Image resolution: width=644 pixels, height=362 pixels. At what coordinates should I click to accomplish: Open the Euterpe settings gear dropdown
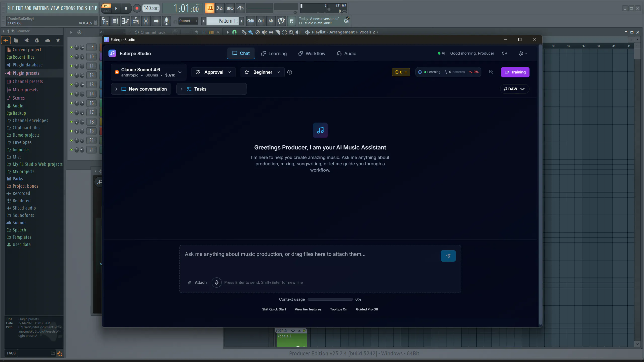(x=523, y=53)
